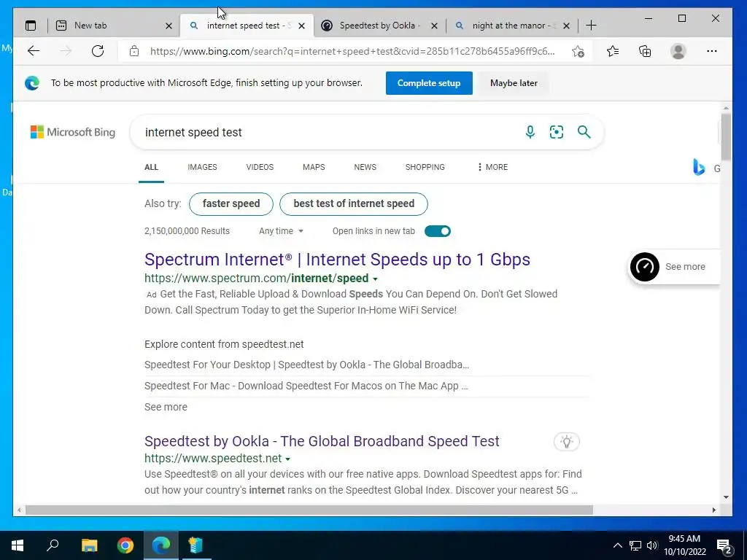Click the lightbulb icon beside Speedtest result
The height and width of the screenshot is (560, 747).
tap(566, 441)
